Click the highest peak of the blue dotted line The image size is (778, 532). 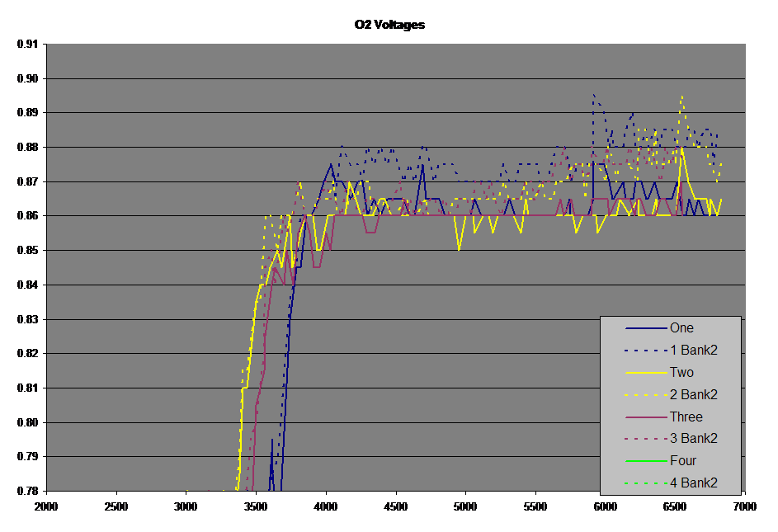click(x=593, y=95)
